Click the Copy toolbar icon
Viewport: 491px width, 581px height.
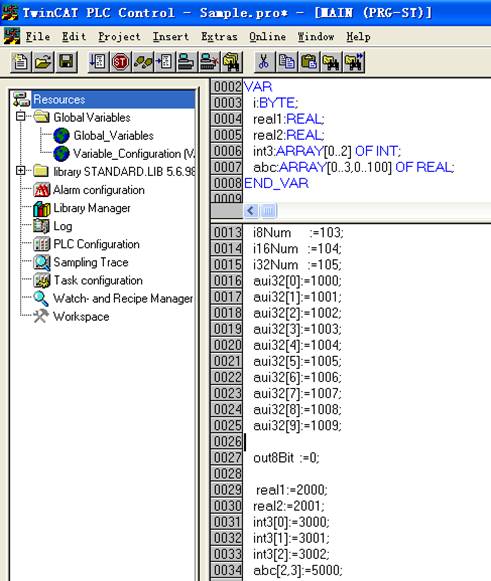point(287,62)
